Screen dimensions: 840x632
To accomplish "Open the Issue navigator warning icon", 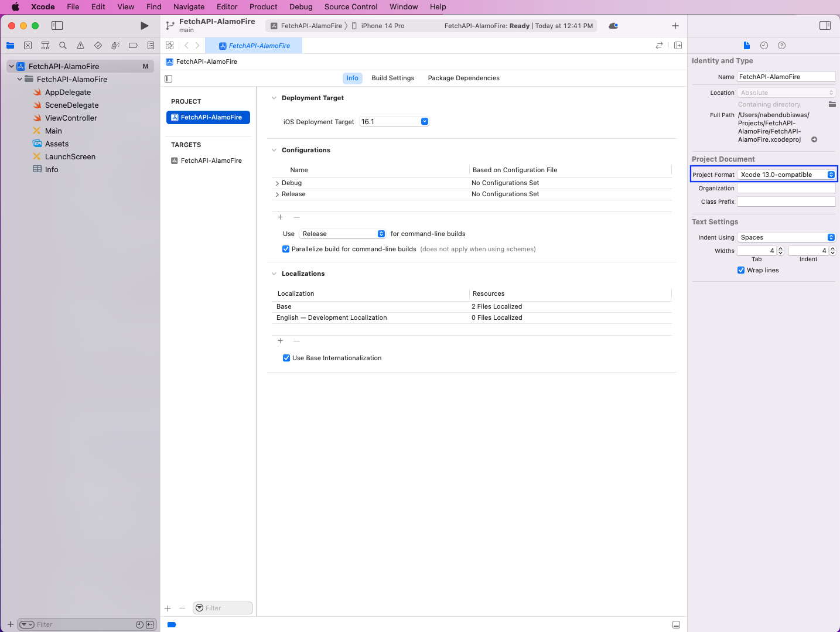I will (x=80, y=46).
